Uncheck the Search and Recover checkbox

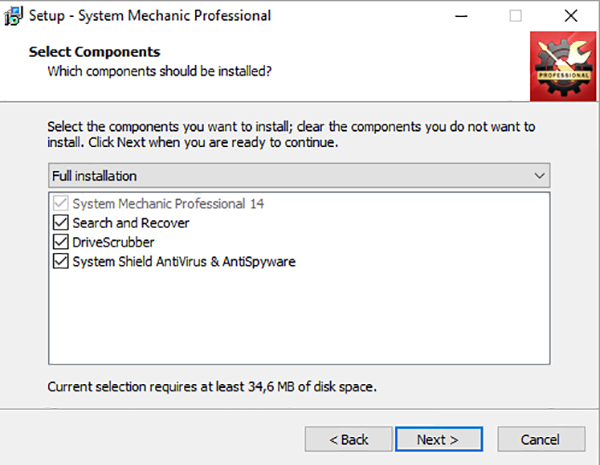point(60,223)
